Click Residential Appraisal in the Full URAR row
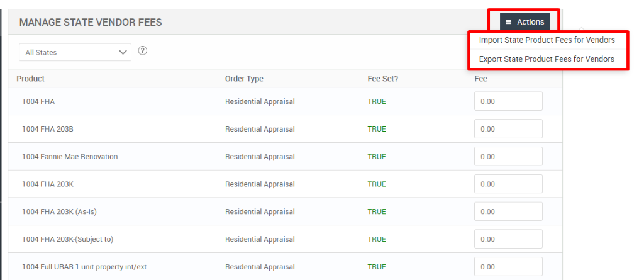The height and width of the screenshot is (280, 644). pyautogui.click(x=260, y=267)
